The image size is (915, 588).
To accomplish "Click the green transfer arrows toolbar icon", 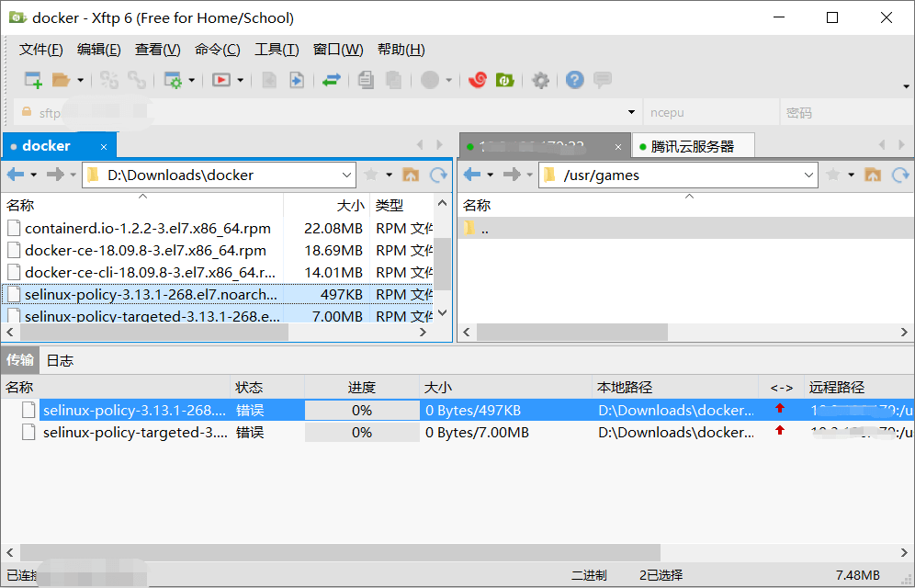I will 332,80.
